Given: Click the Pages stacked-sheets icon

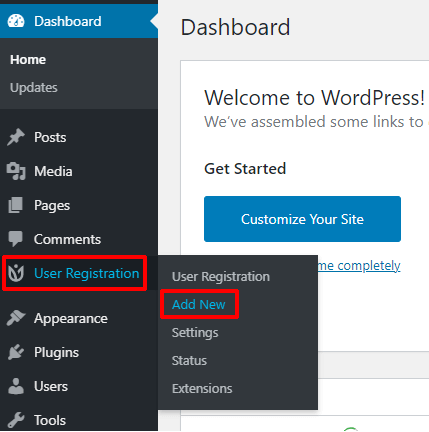Looking at the screenshot, I should tap(16, 205).
